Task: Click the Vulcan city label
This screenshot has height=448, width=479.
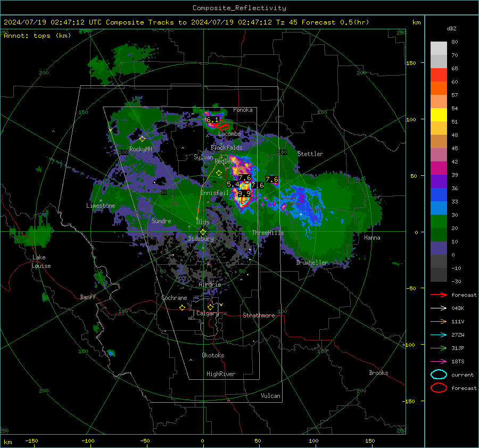Action: [x=271, y=396]
